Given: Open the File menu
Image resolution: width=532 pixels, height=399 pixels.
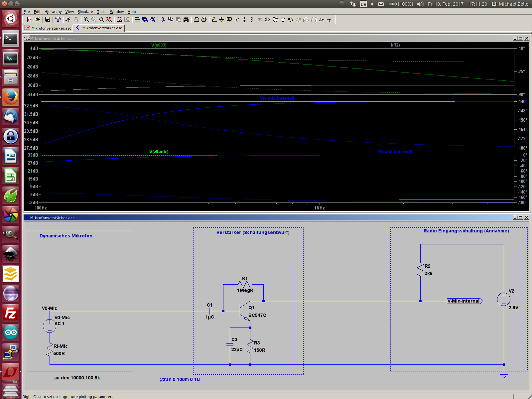Looking at the screenshot, I should tap(27, 12).
